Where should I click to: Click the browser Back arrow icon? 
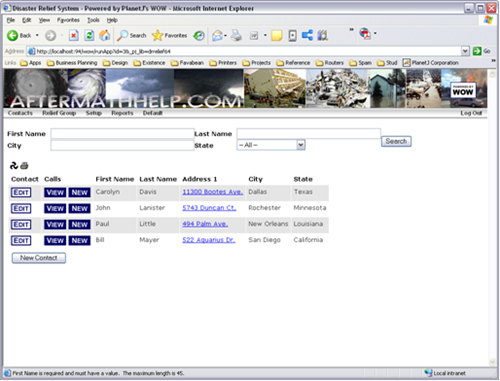click(13, 35)
